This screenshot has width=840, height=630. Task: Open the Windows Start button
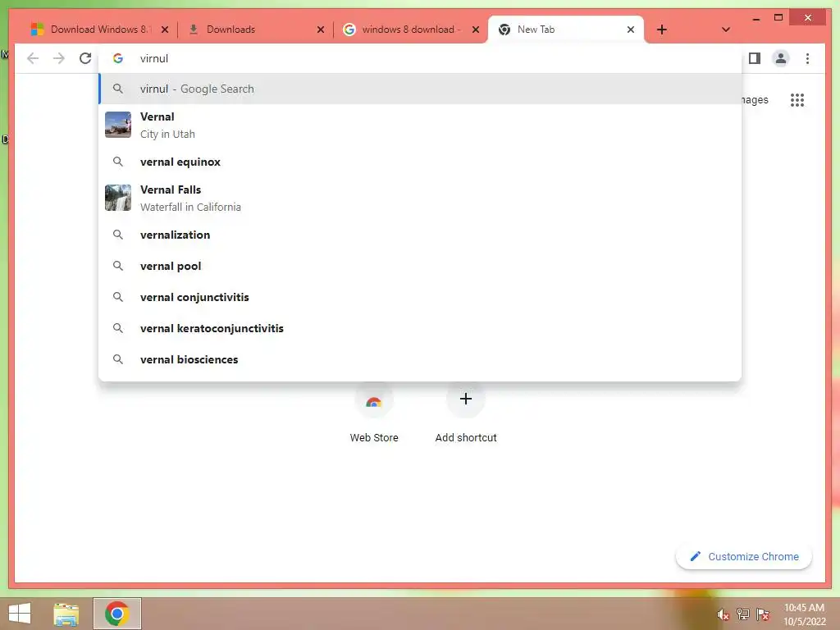pos(20,614)
